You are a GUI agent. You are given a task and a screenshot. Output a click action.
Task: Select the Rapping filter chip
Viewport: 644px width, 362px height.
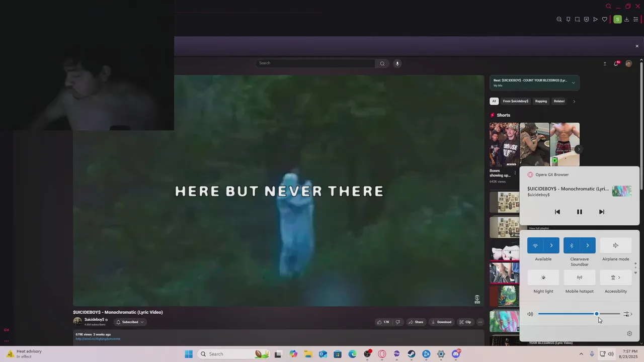[x=541, y=101]
